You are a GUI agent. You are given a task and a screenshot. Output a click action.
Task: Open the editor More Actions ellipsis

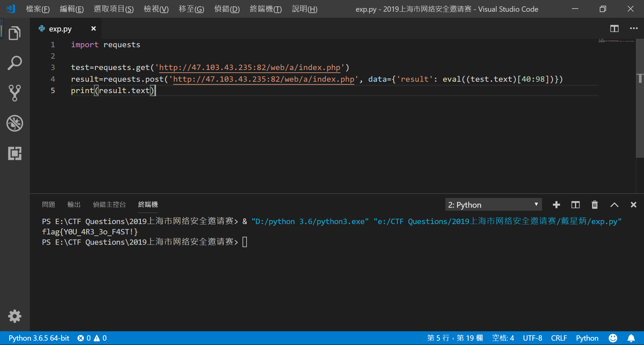(634, 28)
